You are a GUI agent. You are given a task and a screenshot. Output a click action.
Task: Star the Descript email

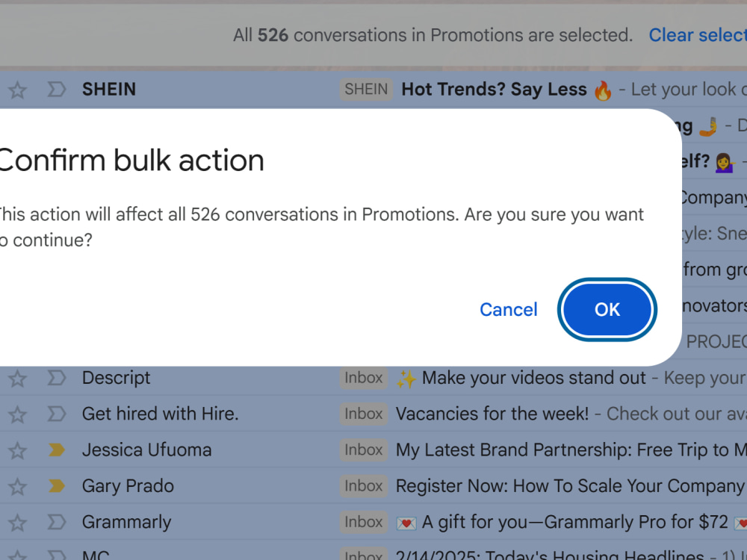pos(18,378)
